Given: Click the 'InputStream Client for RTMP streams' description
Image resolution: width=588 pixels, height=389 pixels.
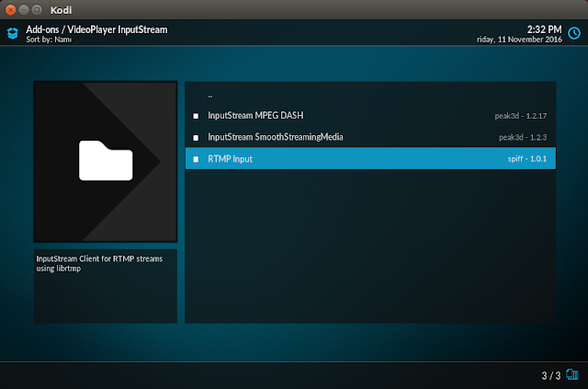Looking at the screenshot, I should point(99,263).
